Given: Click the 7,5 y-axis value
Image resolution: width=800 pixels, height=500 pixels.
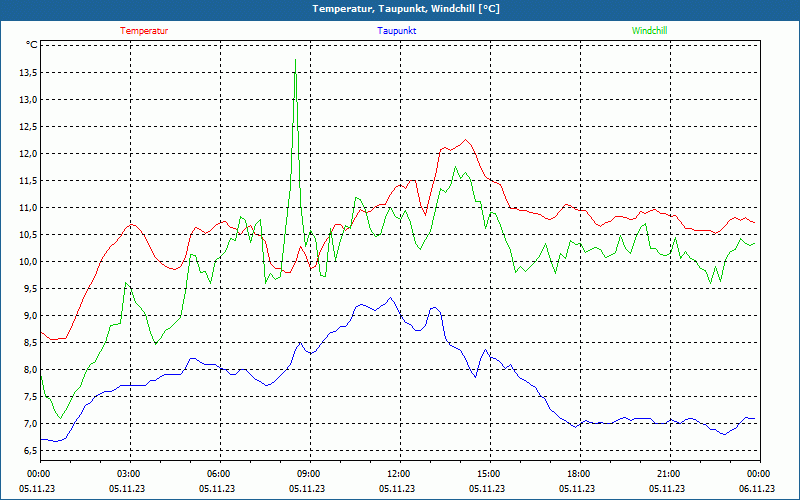Looking at the screenshot, I should click(x=30, y=397).
